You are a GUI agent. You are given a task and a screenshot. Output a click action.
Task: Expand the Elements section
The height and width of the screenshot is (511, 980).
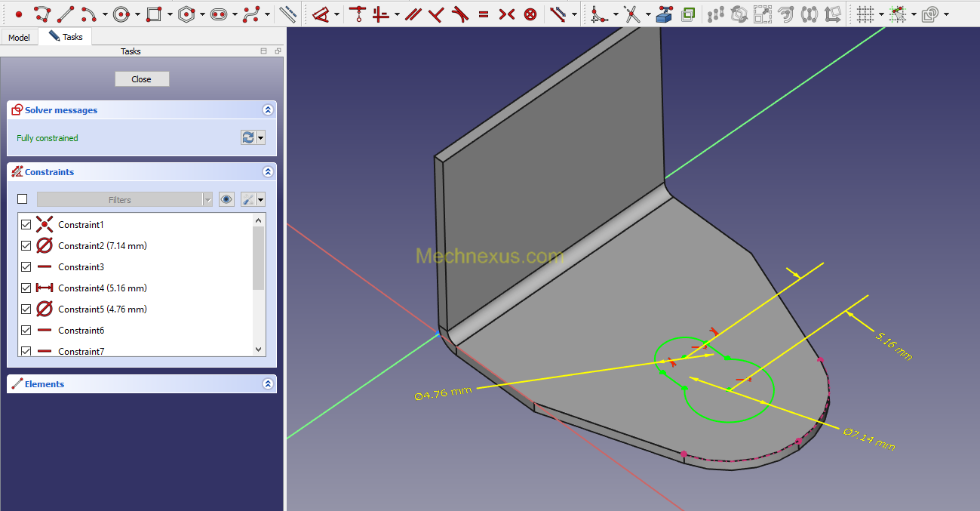(268, 383)
